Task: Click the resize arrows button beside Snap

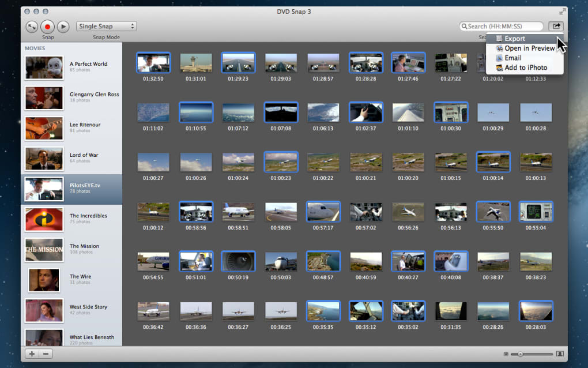Action: coord(32,27)
